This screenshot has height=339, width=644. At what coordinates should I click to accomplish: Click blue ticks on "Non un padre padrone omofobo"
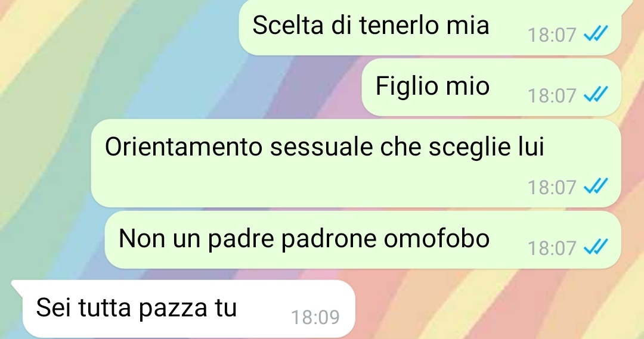(x=596, y=247)
